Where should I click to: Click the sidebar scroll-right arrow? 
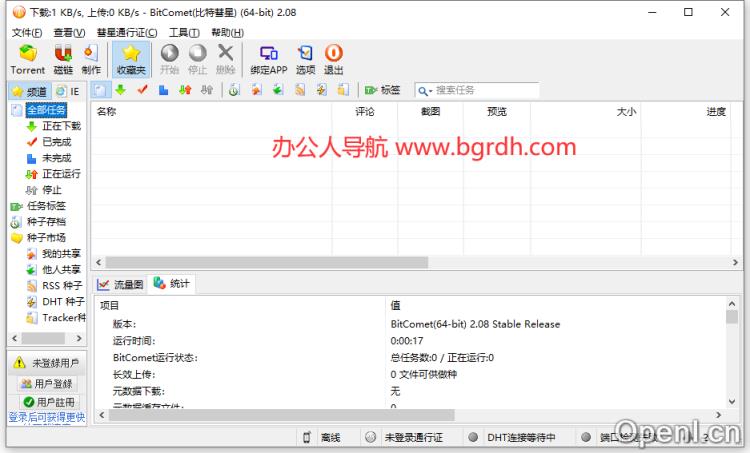79,338
